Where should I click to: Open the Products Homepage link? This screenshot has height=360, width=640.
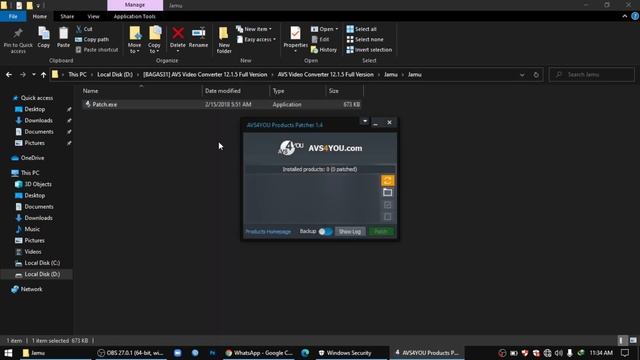point(268,231)
